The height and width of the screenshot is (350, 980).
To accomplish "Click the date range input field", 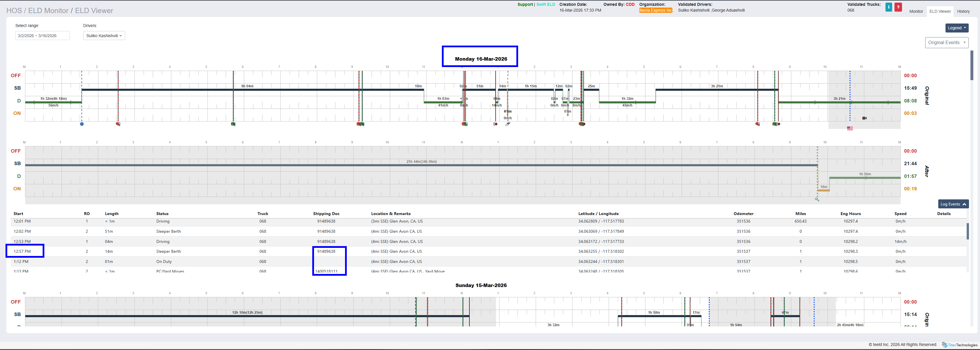I will [x=42, y=36].
